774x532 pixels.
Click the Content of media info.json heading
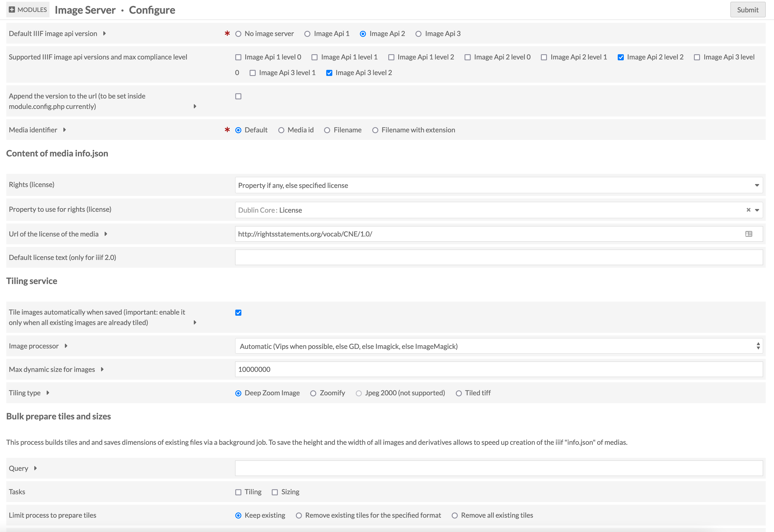pos(57,153)
